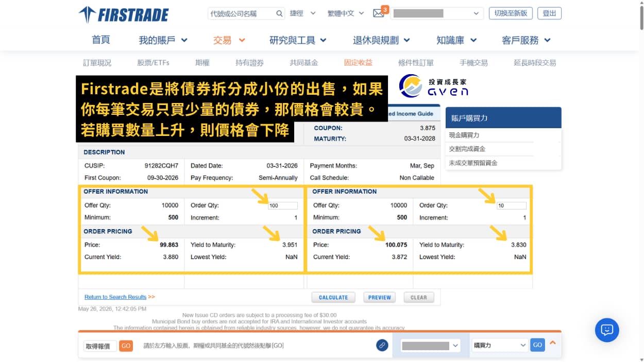Click the Yield to Maturity value 3.830
This screenshot has height=362, width=644.
519,245
